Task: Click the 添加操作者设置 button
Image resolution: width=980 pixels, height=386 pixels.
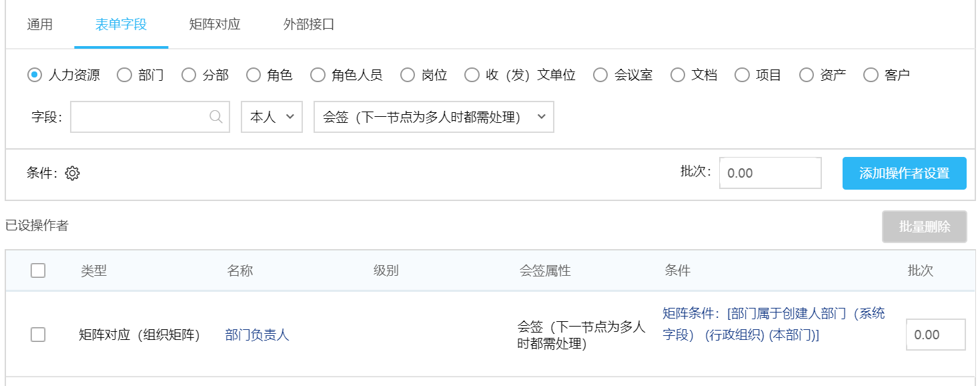Action: [904, 174]
